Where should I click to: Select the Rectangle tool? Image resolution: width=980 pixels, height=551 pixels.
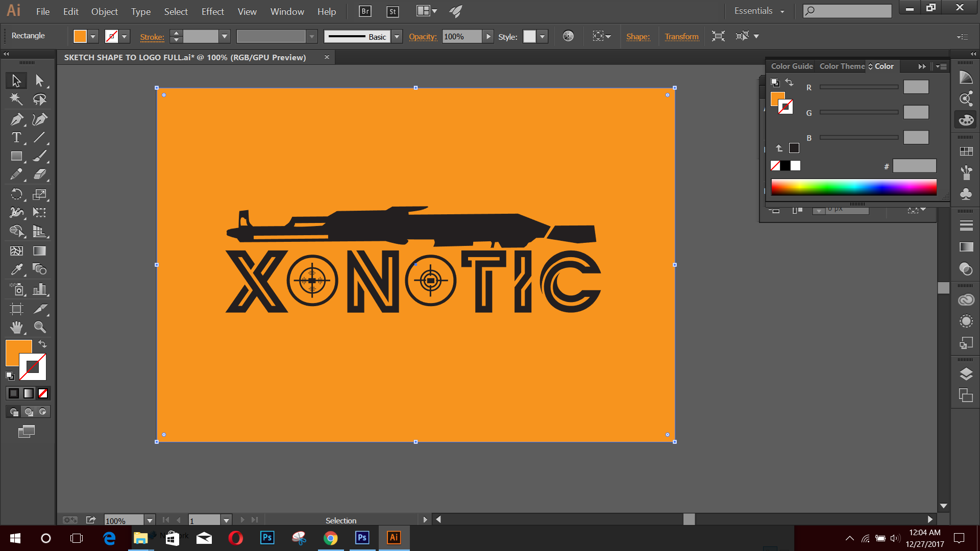click(16, 156)
